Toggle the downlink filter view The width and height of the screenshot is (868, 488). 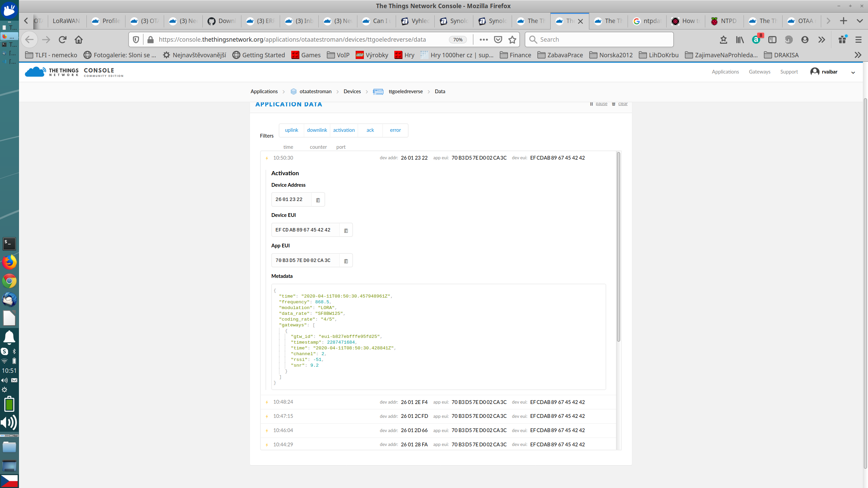[316, 130]
